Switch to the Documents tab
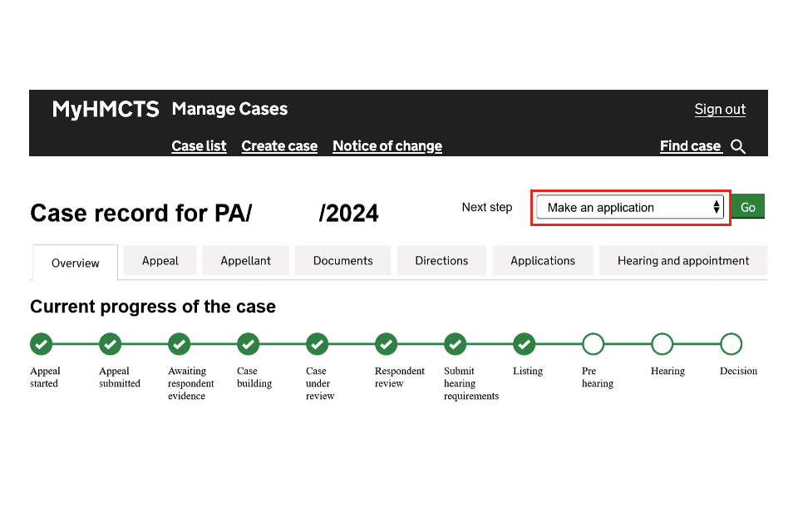Image resolution: width=798 pixels, height=532 pixels. pyautogui.click(x=342, y=261)
